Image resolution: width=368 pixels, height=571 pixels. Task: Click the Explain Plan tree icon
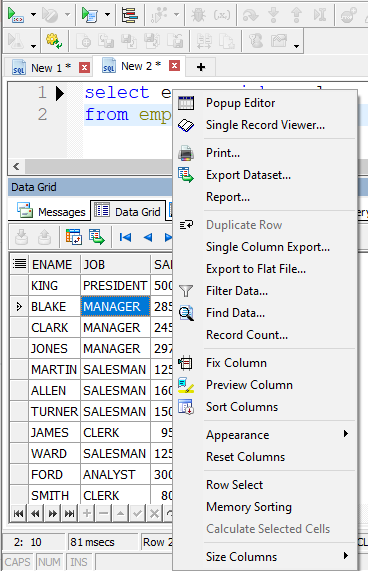130,15
